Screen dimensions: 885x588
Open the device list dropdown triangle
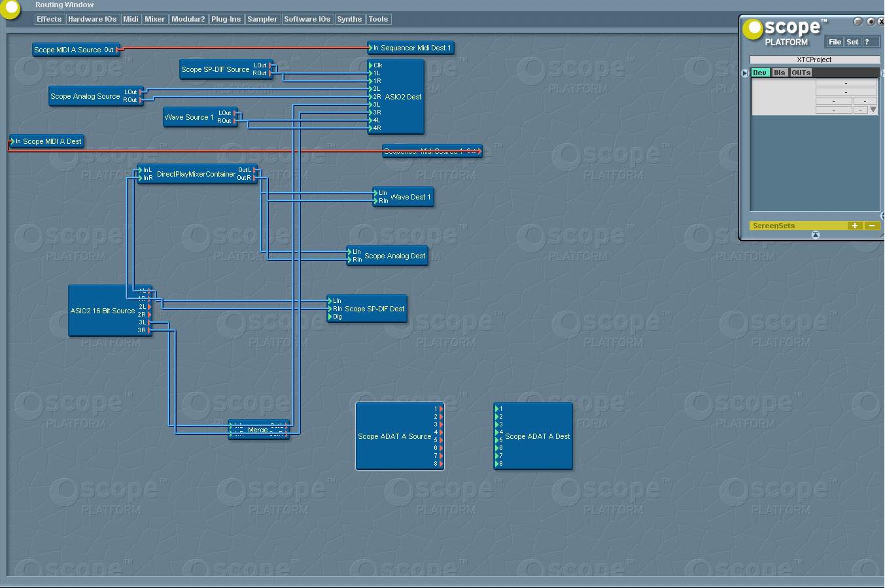click(x=873, y=109)
